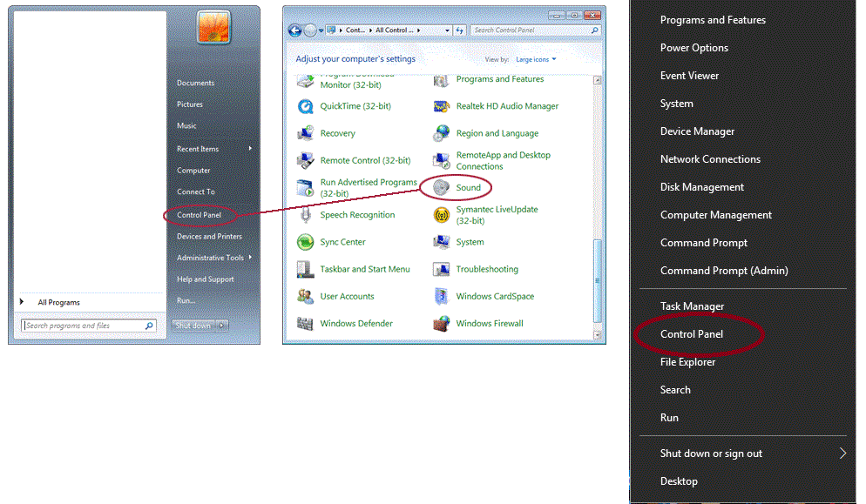Open the Troubleshooting icon
The width and height of the screenshot is (866, 504).
[442, 269]
